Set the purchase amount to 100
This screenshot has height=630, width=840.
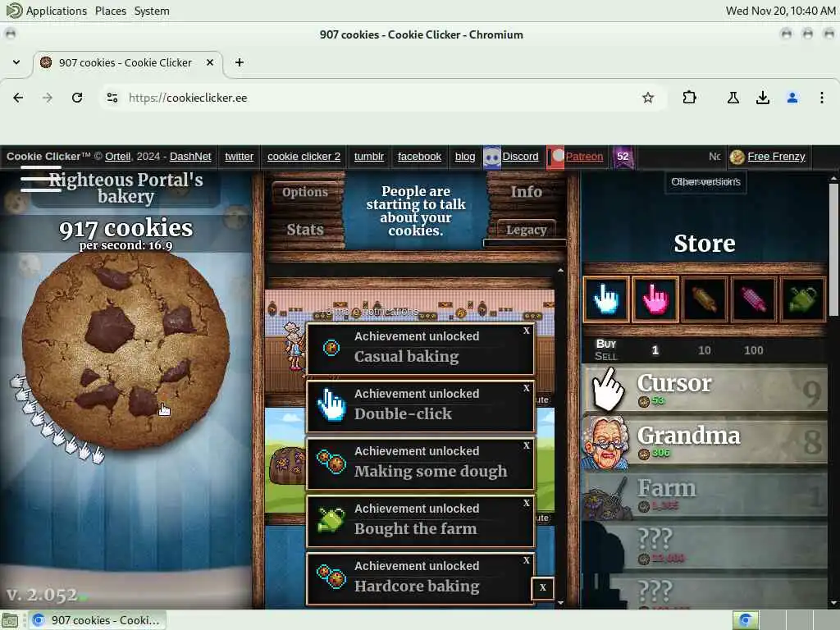(x=753, y=350)
